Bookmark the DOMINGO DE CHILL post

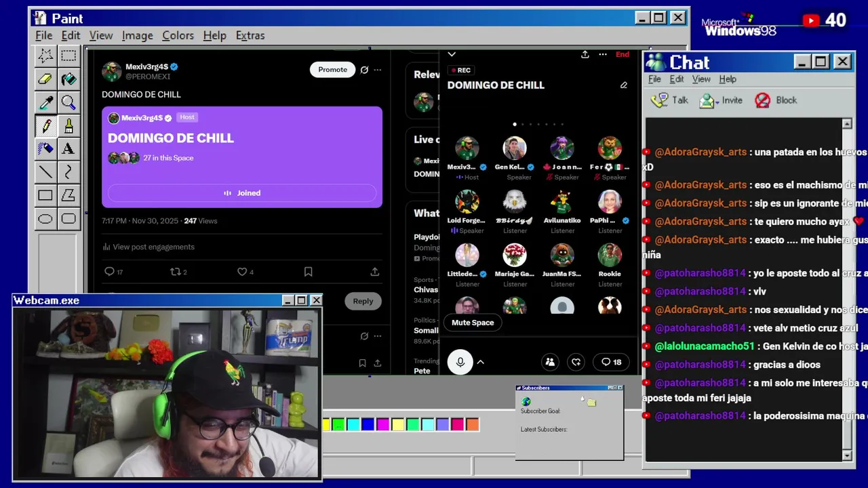[308, 272]
